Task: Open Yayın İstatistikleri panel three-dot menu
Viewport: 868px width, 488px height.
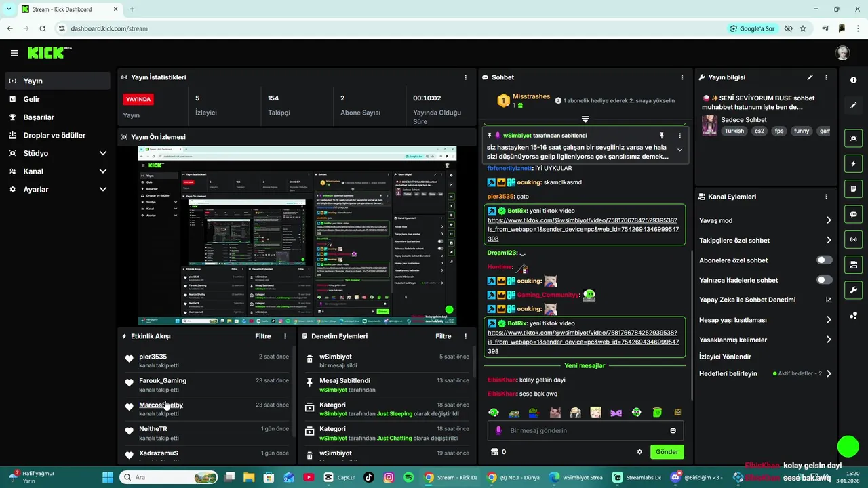Action: tap(465, 77)
